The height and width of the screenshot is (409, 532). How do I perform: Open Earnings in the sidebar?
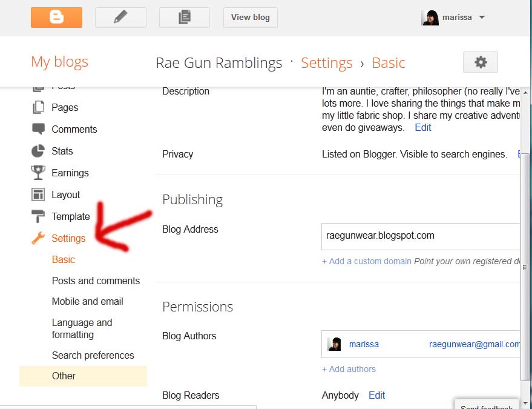70,173
